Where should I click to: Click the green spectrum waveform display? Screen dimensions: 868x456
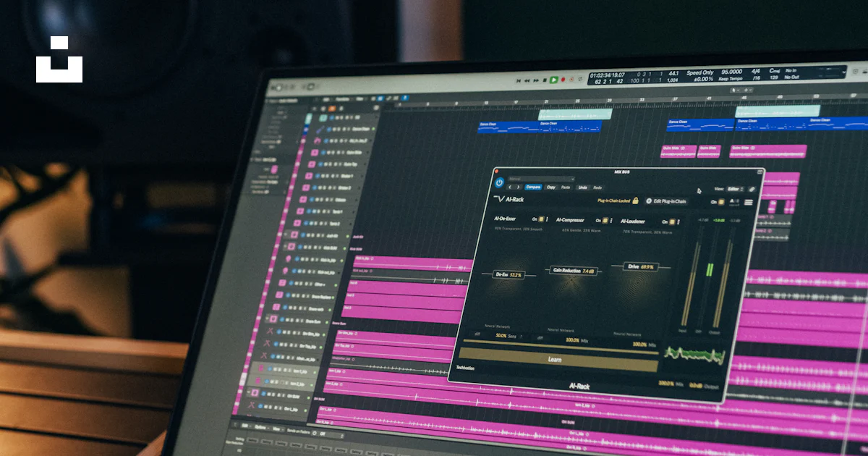pos(694,355)
